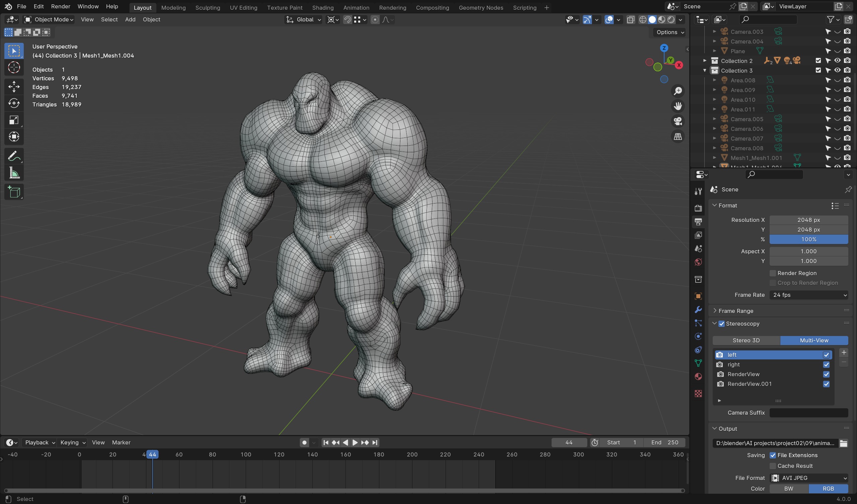Expand Collection 2 in outliner
This screenshot has height=504, width=857.
pos(705,61)
